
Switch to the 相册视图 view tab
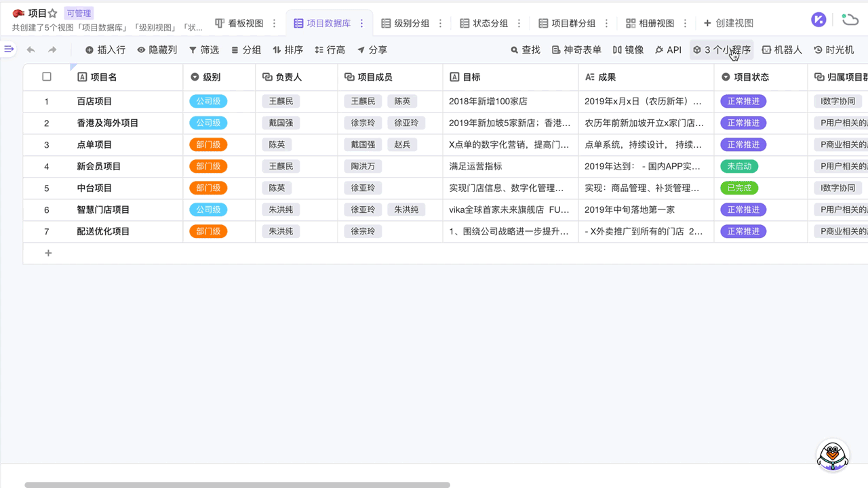pyautogui.click(x=650, y=24)
